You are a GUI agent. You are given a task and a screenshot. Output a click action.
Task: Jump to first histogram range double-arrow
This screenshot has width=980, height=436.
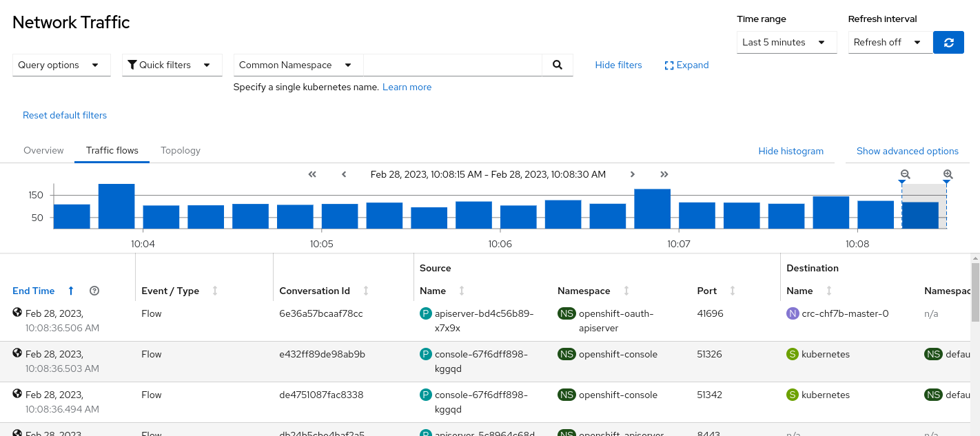coord(312,174)
